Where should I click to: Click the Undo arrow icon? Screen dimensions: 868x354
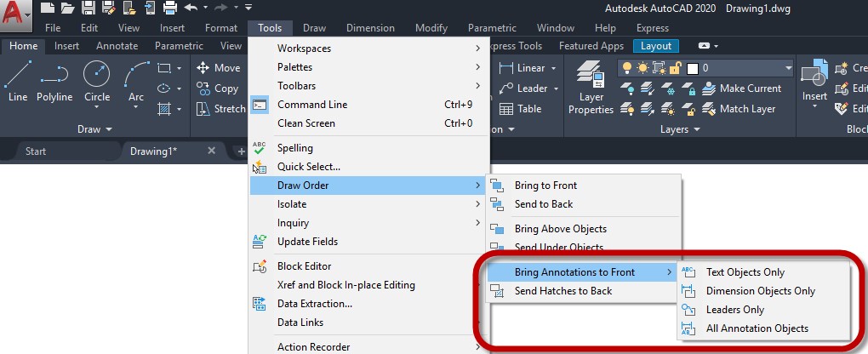[x=191, y=8]
